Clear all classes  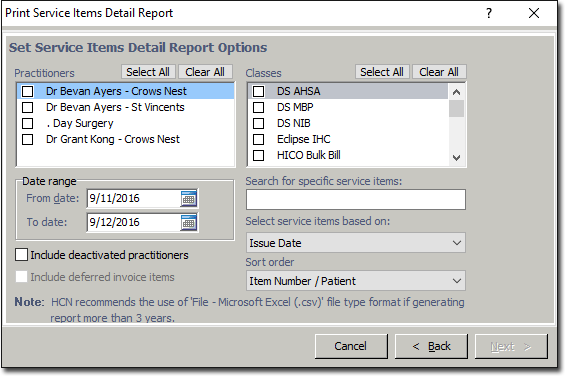[x=439, y=72]
